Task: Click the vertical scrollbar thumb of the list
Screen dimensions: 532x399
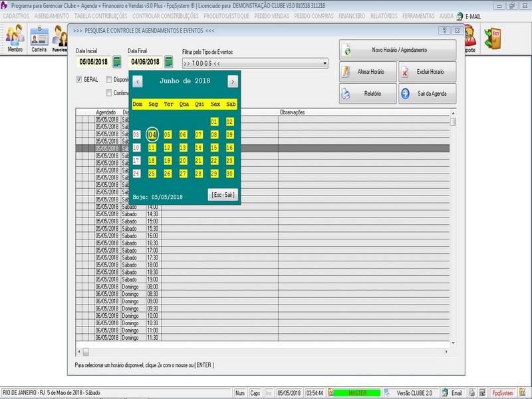Action: pos(453,122)
